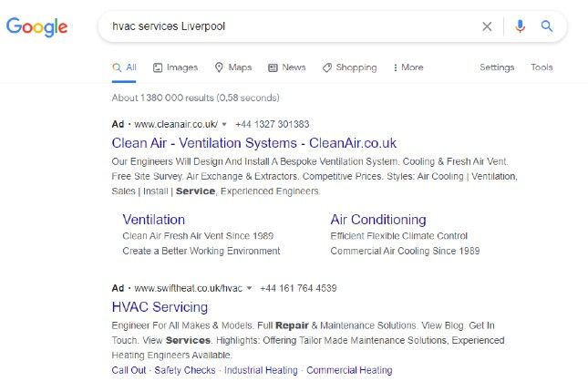The image size is (588, 392).
Task: Clear the search box with the X icon
Action: pos(487,26)
